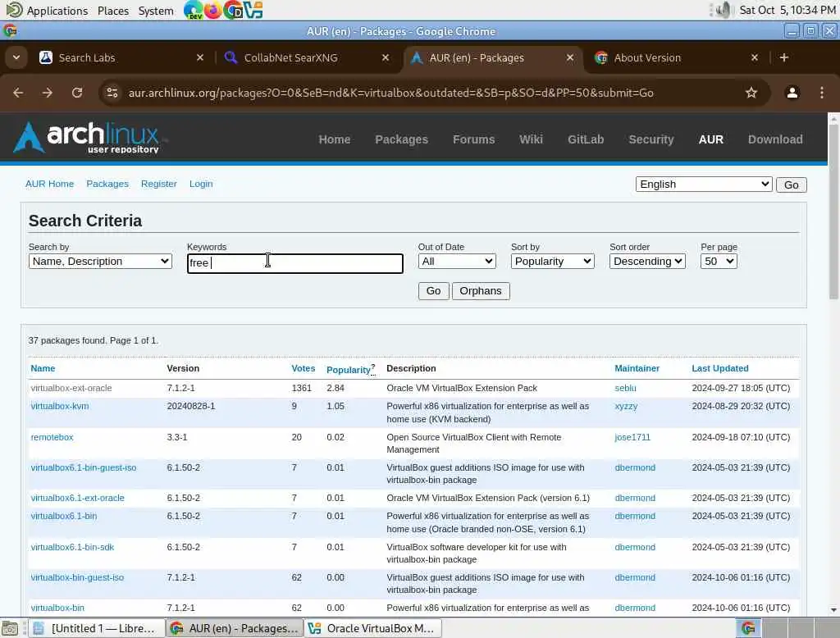Sort results by Name column
This screenshot has width=840, height=638.
click(43, 368)
